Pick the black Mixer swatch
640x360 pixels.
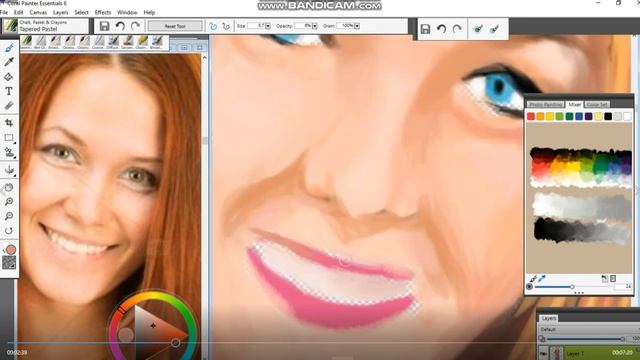(608, 117)
